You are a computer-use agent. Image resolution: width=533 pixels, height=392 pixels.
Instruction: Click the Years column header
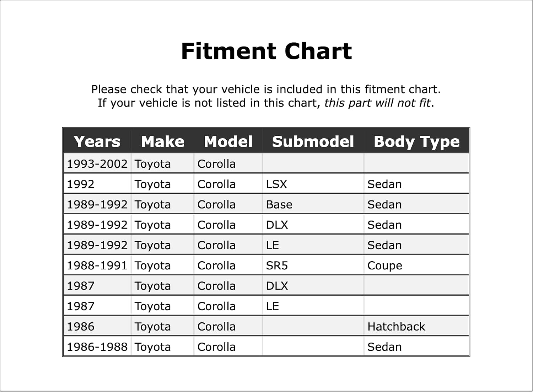[x=97, y=141]
